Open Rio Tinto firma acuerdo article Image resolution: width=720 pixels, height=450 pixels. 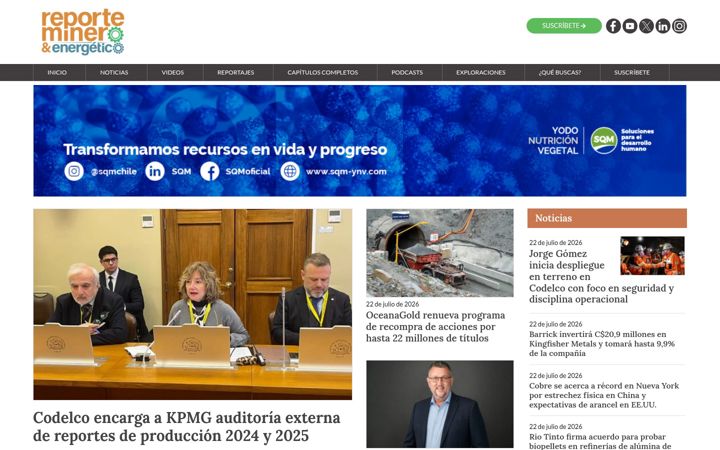[x=600, y=441]
